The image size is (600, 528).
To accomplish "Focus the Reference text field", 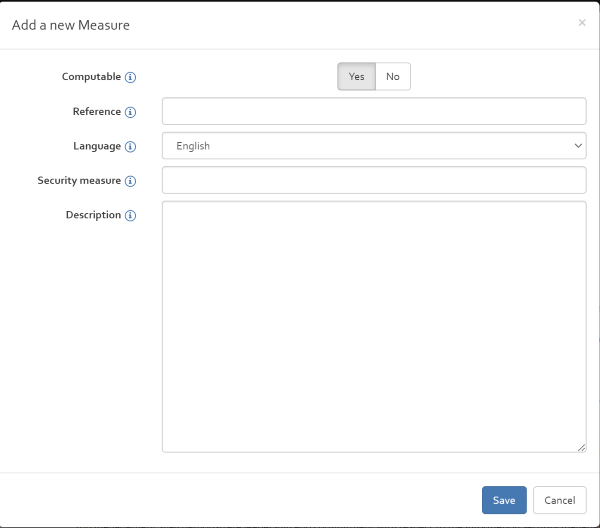I will [x=374, y=111].
